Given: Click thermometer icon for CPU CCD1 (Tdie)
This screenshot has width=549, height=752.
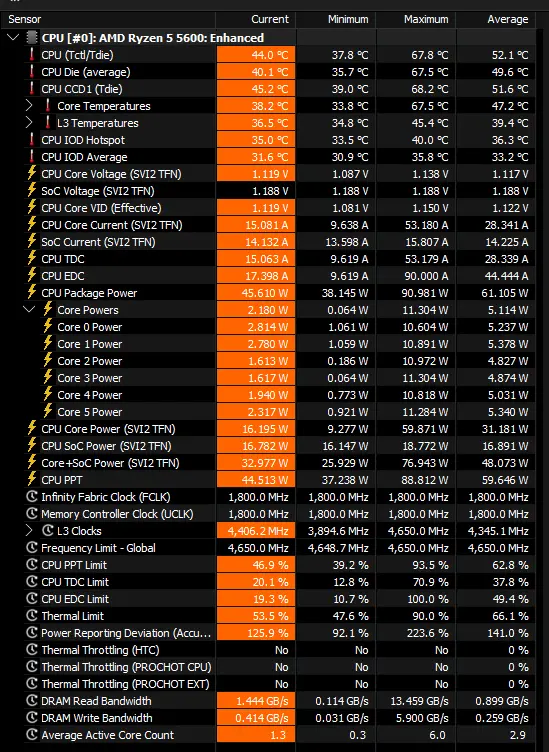Looking at the screenshot, I should pyautogui.click(x=32, y=89).
